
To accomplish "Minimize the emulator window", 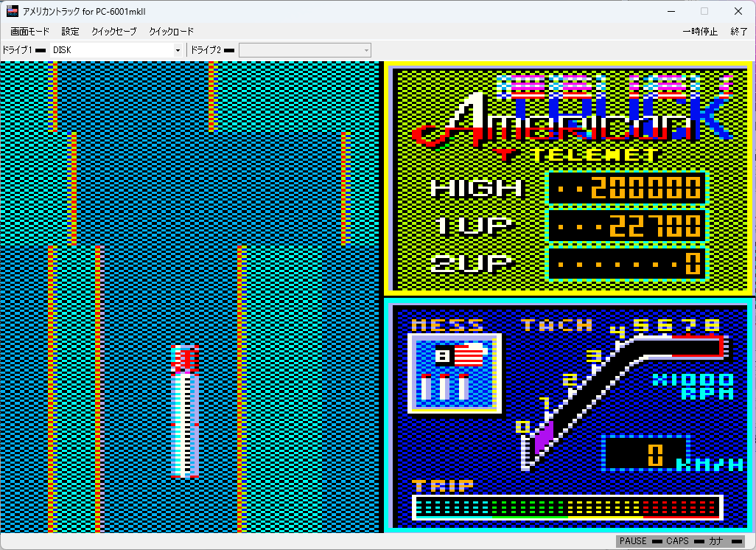I will 671,11.
